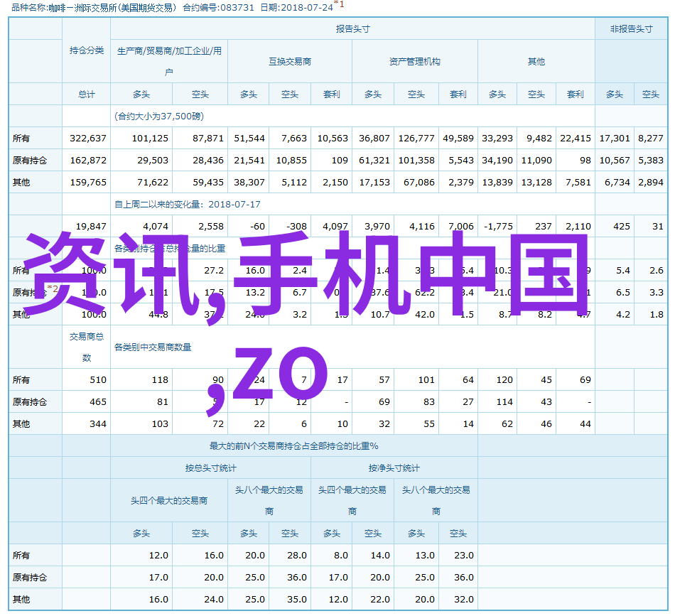Click weekly change value 425

622,226
